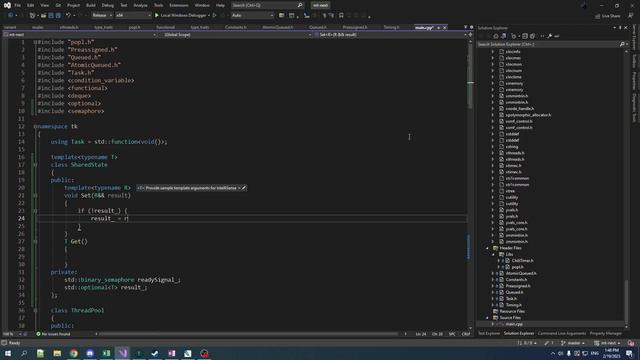This screenshot has width=640, height=360.
Task: Collapse the Source Files folder
Action: 487,318
